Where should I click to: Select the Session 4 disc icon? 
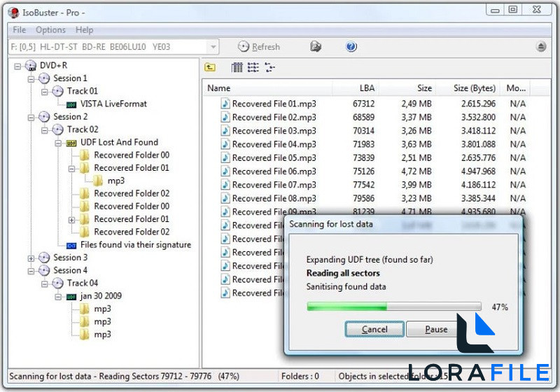(44, 270)
